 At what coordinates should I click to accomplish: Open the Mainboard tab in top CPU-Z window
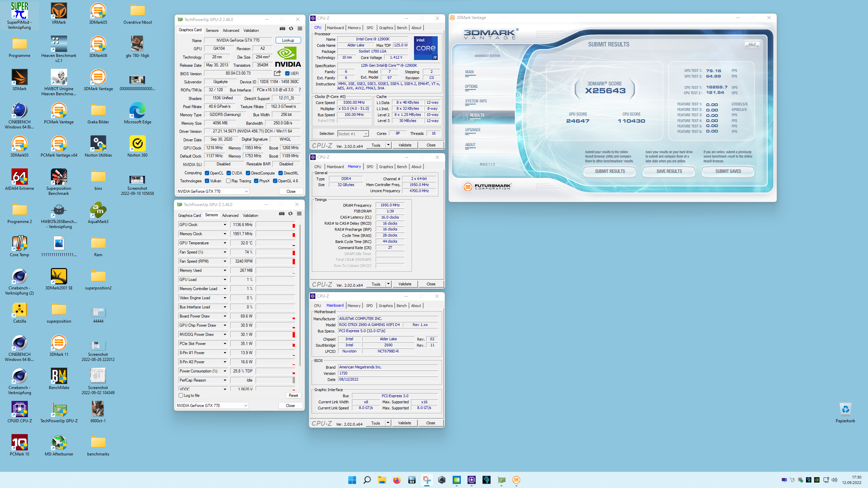click(335, 28)
